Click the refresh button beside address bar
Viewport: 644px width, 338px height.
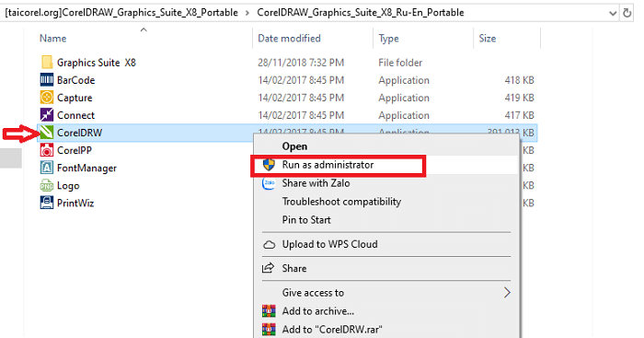coord(627,13)
